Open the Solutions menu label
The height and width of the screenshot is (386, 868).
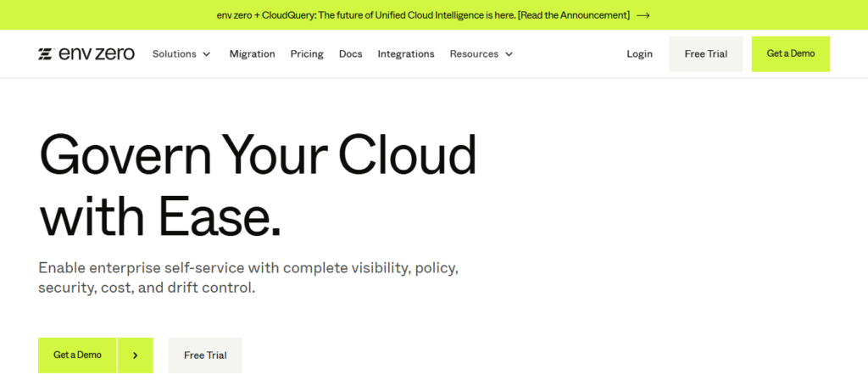[x=174, y=54]
